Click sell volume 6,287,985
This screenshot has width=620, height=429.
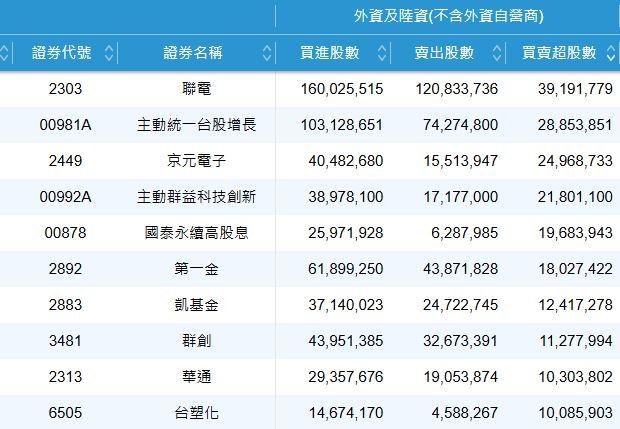click(465, 233)
